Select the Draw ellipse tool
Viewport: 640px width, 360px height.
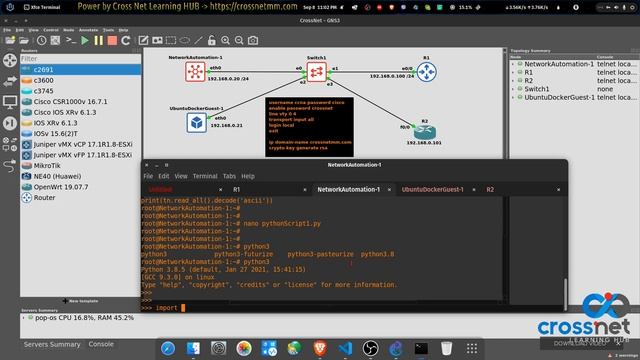coord(184,40)
